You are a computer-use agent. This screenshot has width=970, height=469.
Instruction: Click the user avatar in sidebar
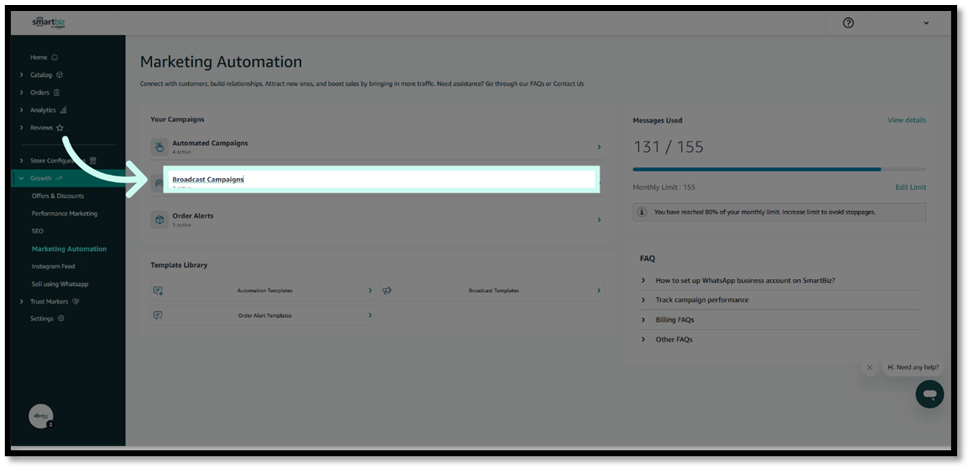[41, 416]
